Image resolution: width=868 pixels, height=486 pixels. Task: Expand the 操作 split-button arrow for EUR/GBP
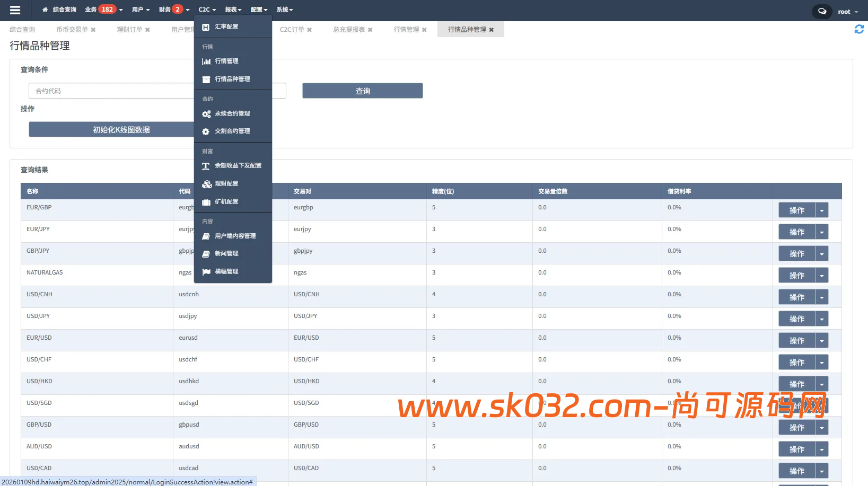(822, 210)
